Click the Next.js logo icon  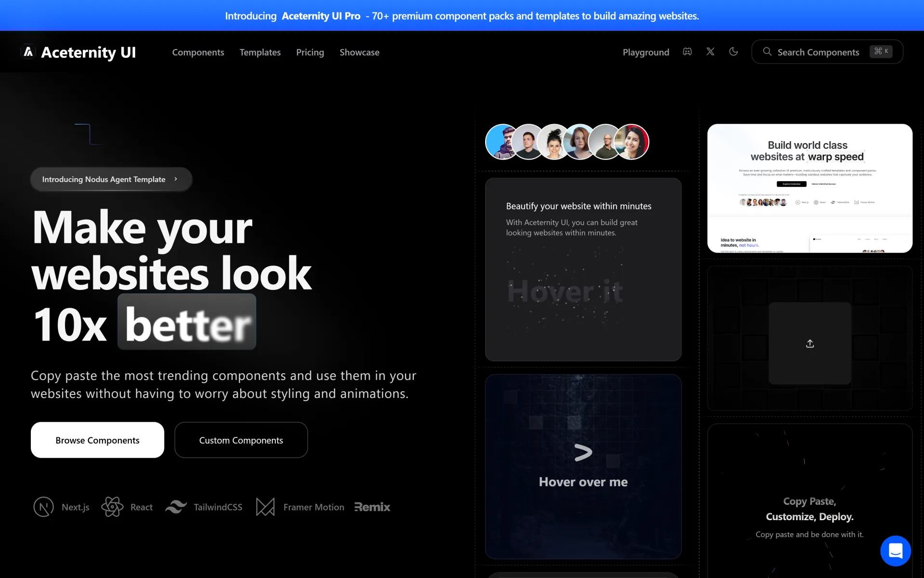coord(43,507)
